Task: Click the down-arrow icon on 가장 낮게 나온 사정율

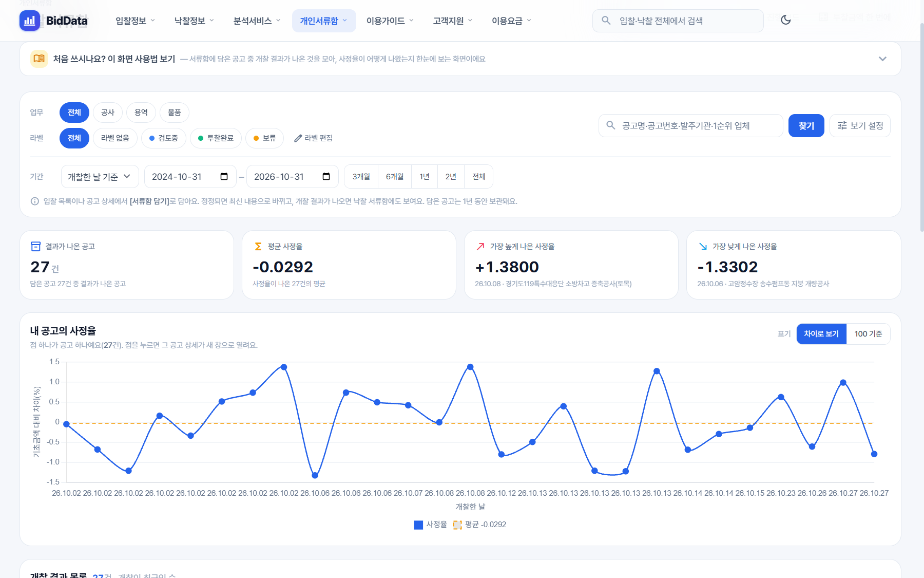Action: [703, 247]
